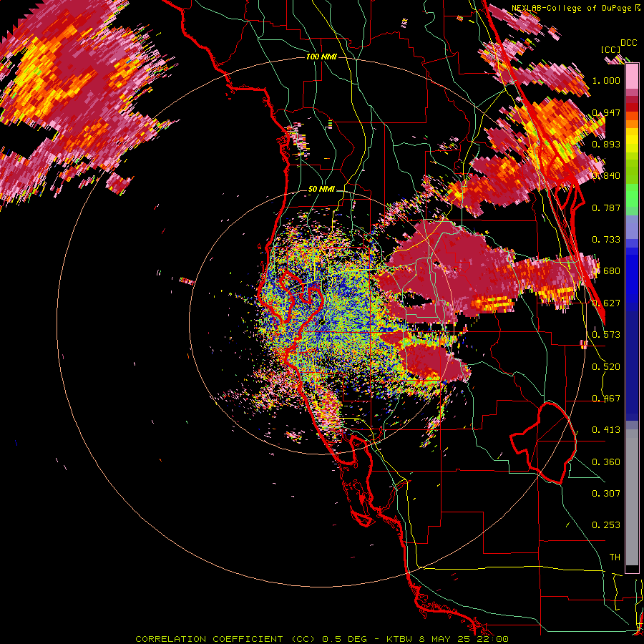Select the 0.253 legend value
The image size is (644, 644).
click(x=606, y=525)
